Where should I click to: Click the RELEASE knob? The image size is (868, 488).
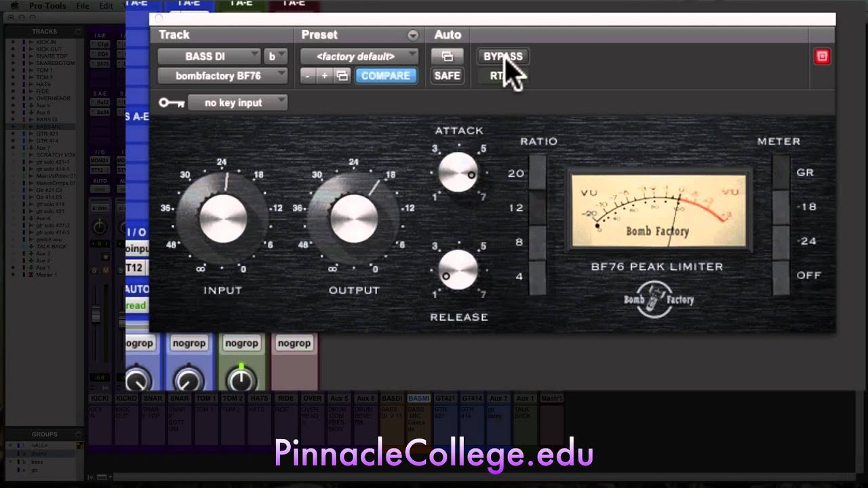(x=458, y=269)
